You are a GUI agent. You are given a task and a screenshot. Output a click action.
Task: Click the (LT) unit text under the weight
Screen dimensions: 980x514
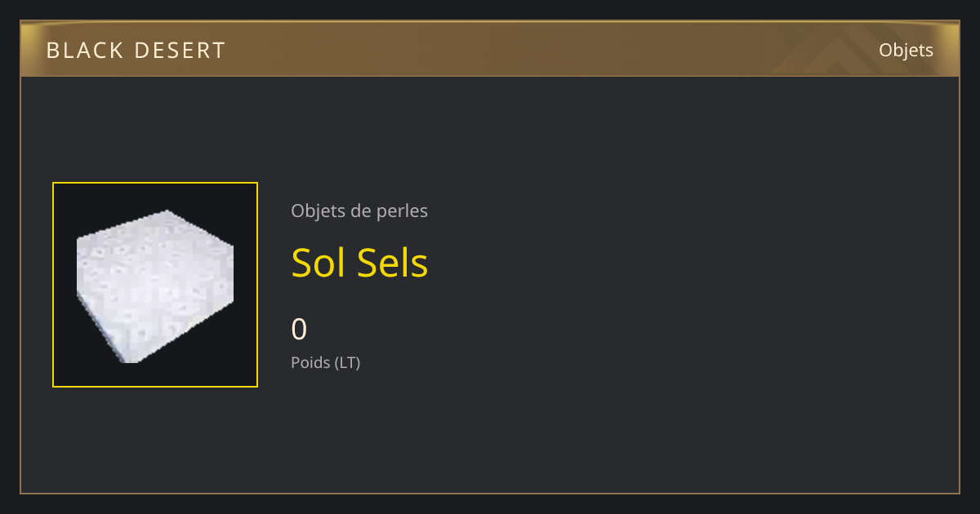click(x=348, y=362)
